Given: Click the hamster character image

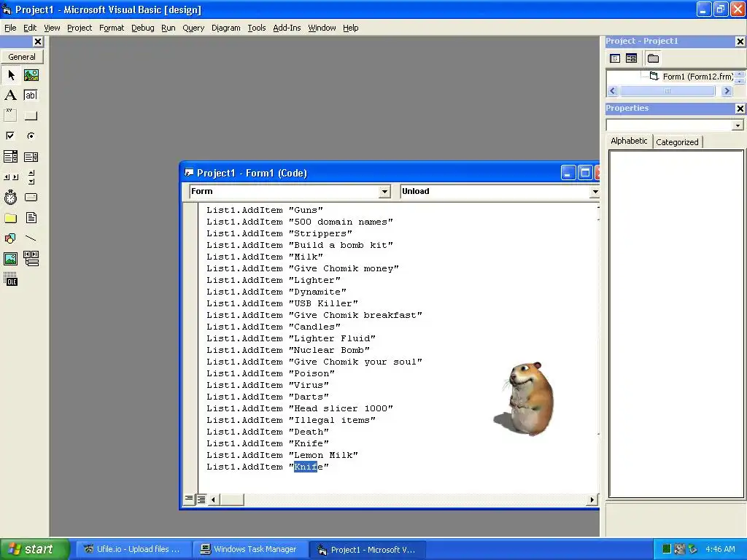Looking at the screenshot, I should click(525, 399).
